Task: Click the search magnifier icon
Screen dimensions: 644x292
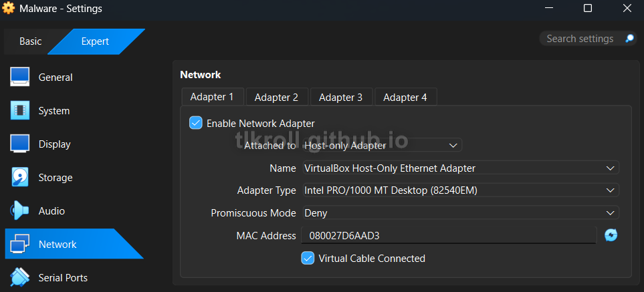Action: click(x=629, y=39)
